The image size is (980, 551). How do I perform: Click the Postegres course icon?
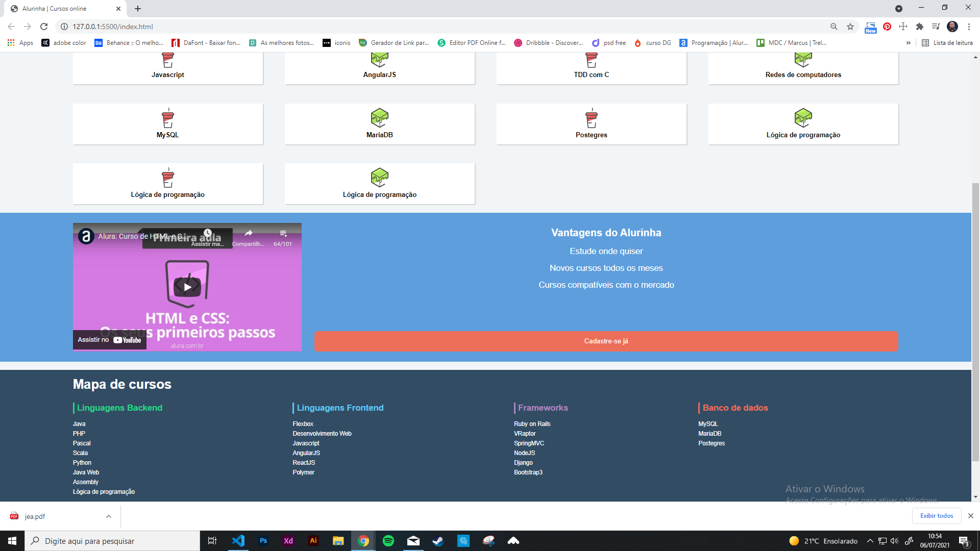pyautogui.click(x=592, y=118)
